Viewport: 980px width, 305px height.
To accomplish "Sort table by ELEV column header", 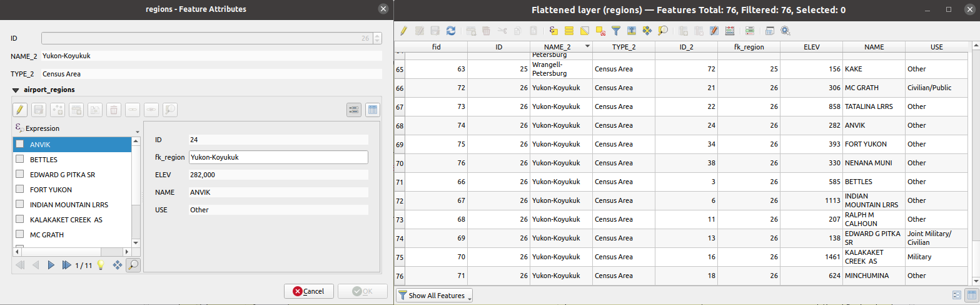I will (x=811, y=47).
